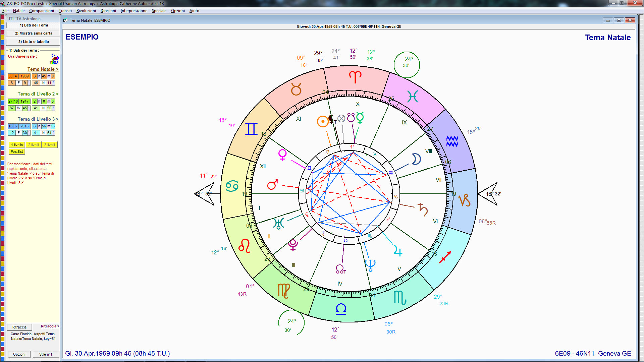
Task: Open the Rivoluzioni menu
Action: tap(86, 11)
